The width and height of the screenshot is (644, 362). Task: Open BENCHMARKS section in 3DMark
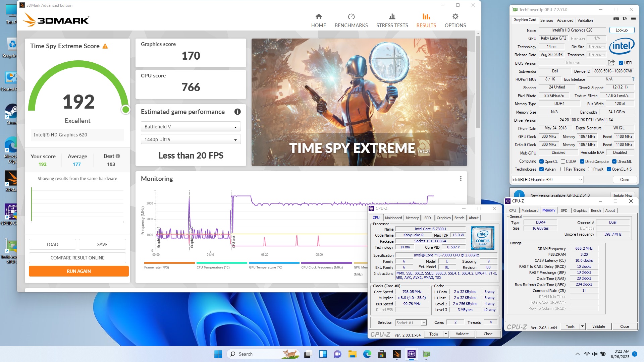(x=351, y=20)
